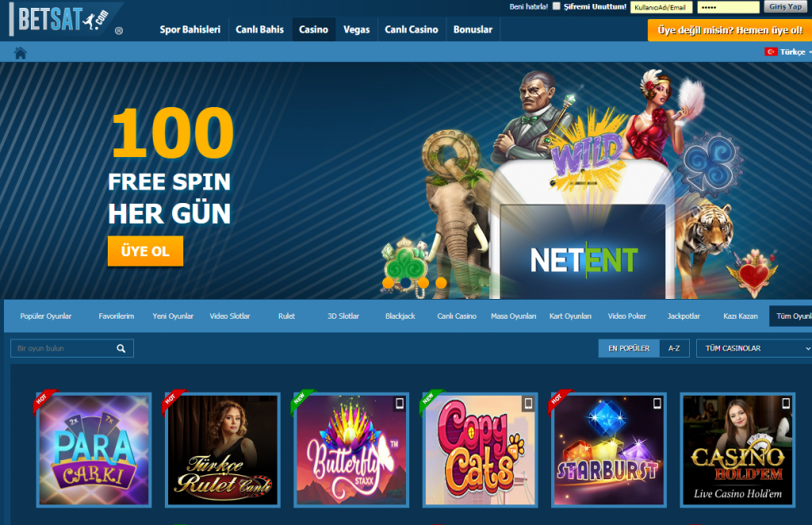Screen dimensions: 812x525
Task: Open the TÜM CASINOLAR dropdown
Action: coord(755,348)
